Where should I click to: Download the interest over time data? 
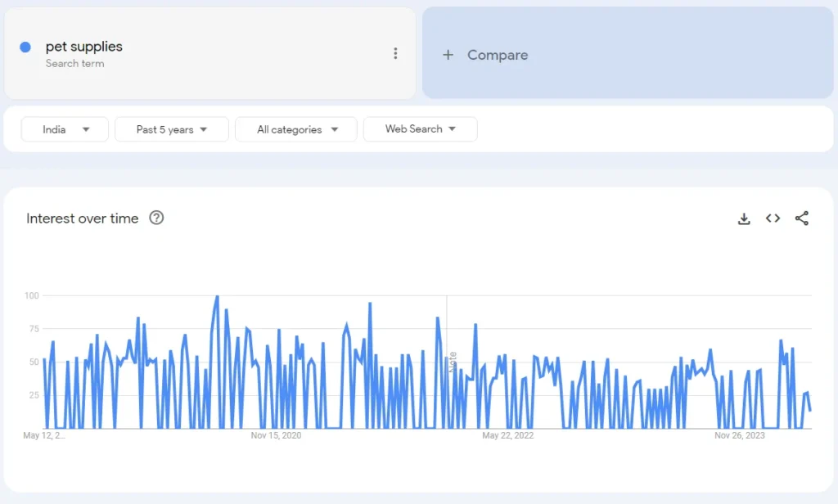click(744, 218)
